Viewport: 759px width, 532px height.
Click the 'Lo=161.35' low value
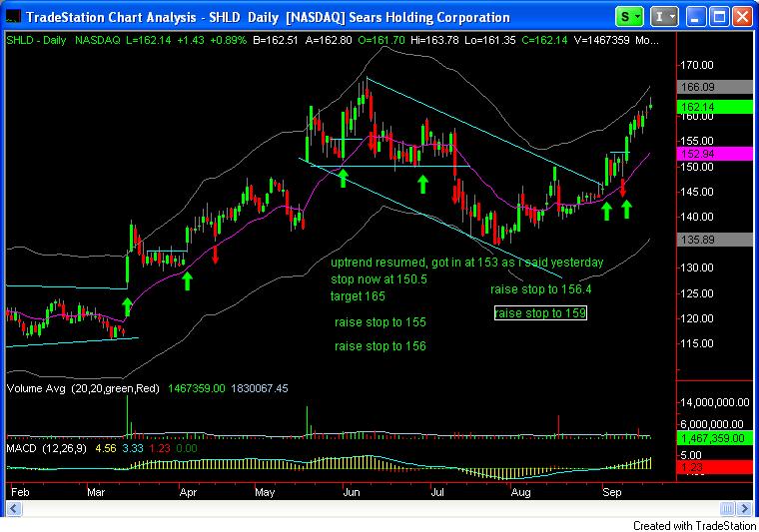click(490, 40)
